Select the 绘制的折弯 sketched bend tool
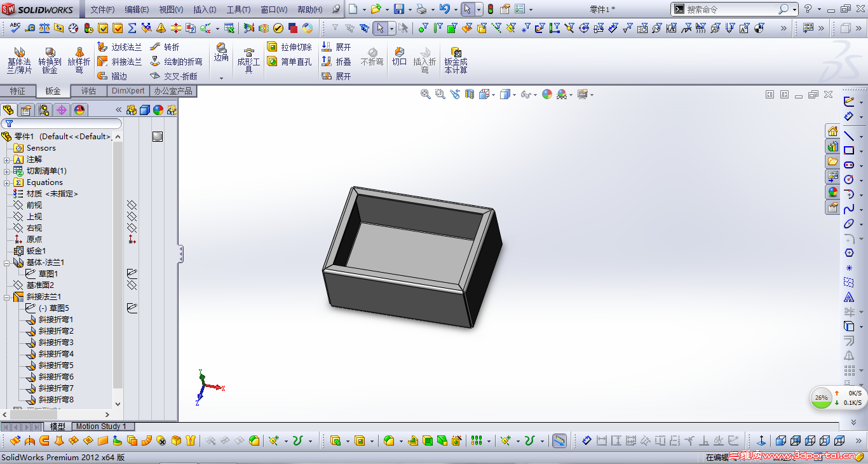Image resolution: width=868 pixels, height=464 pixels. click(x=176, y=62)
